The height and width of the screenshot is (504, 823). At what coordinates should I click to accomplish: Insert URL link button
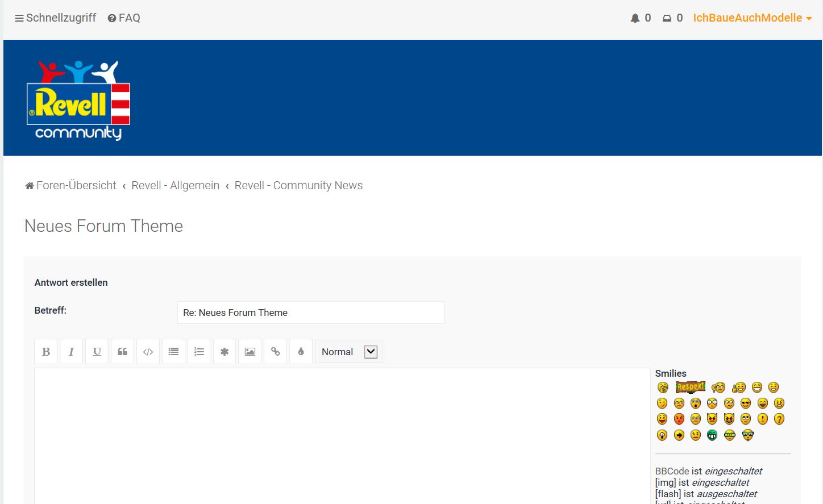[x=276, y=352]
